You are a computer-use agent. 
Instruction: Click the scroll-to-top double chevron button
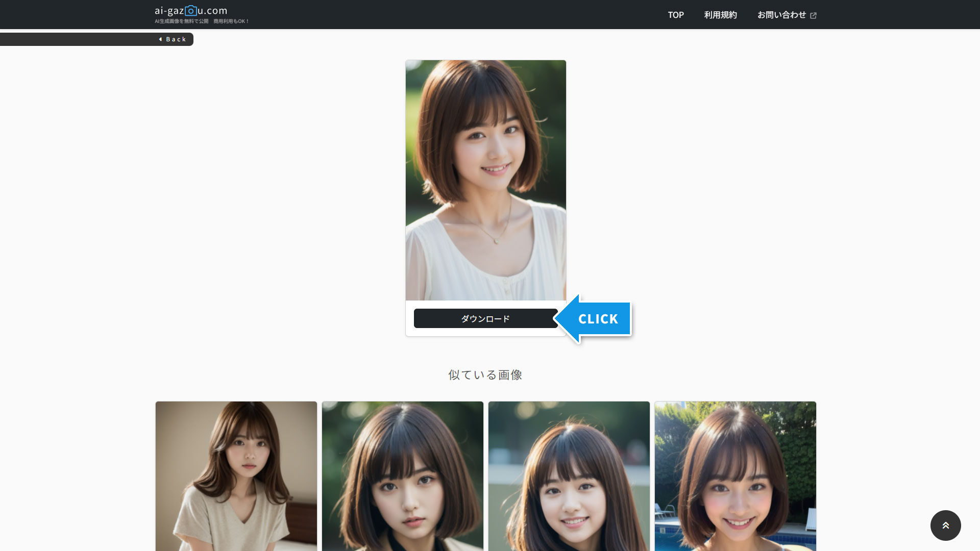point(945,525)
